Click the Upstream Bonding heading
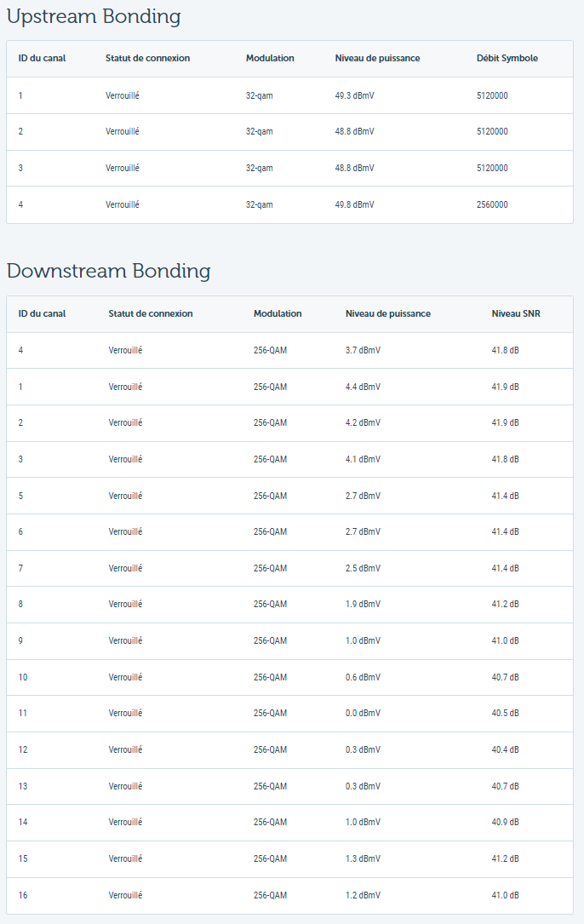 click(x=94, y=16)
